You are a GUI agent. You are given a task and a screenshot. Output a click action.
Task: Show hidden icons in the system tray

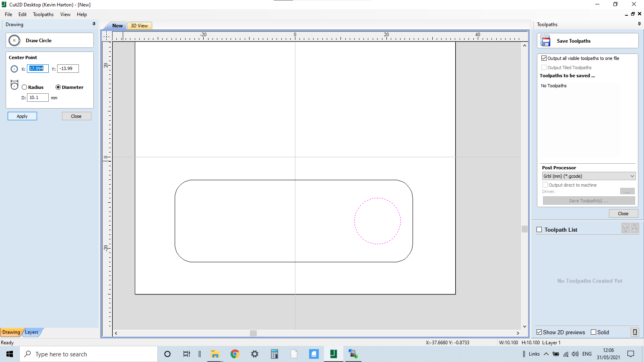[546, 354]
